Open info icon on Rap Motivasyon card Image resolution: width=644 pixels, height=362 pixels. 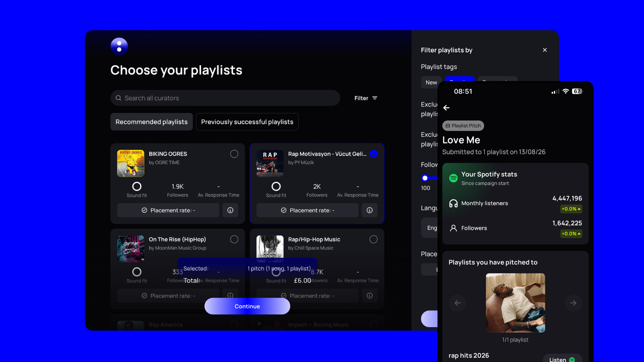point(369,210)
